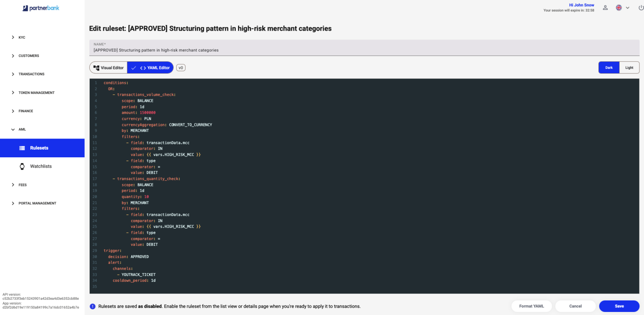Select the Dark editor theme
Screen dimensions: 644x315
609,68
